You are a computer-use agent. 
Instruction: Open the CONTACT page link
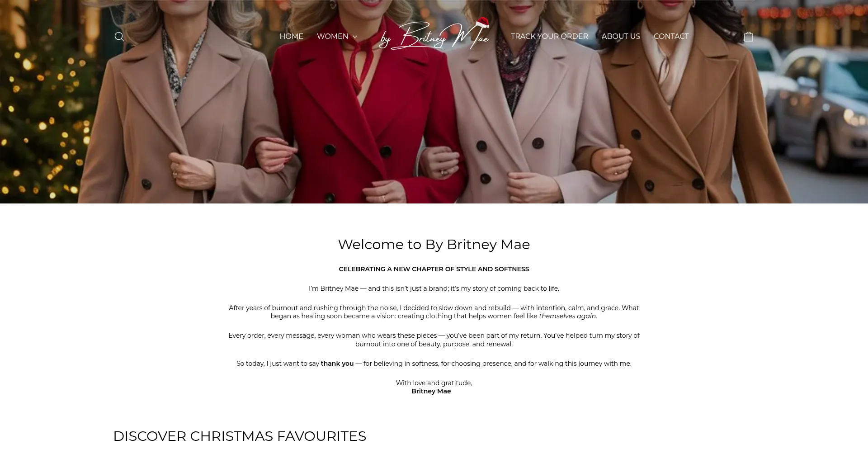coord(671,37)
